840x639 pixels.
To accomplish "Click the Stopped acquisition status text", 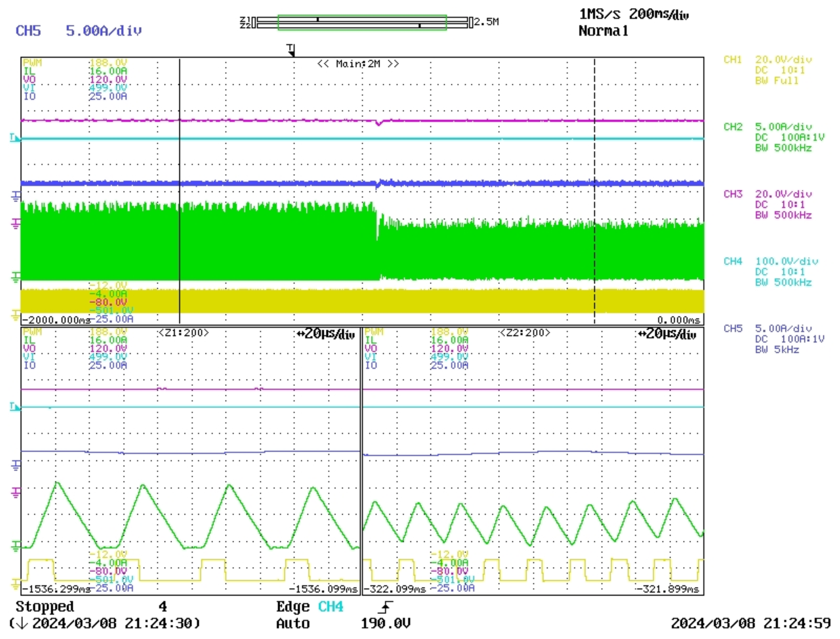I will [x=45, y=607].
